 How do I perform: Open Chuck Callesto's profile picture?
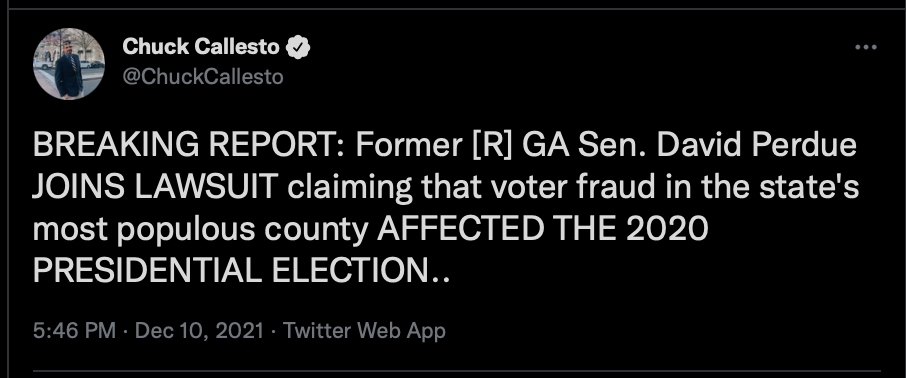click(69, 64)
